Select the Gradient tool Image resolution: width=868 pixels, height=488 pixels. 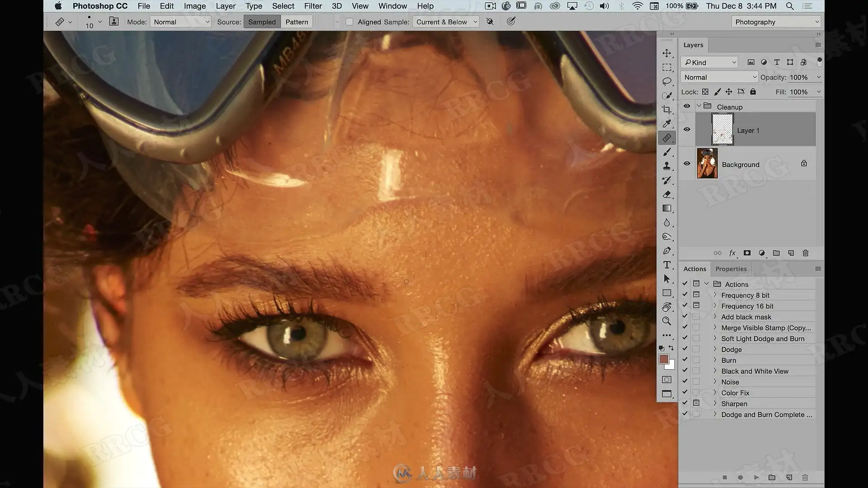click(x=667, y=208)
